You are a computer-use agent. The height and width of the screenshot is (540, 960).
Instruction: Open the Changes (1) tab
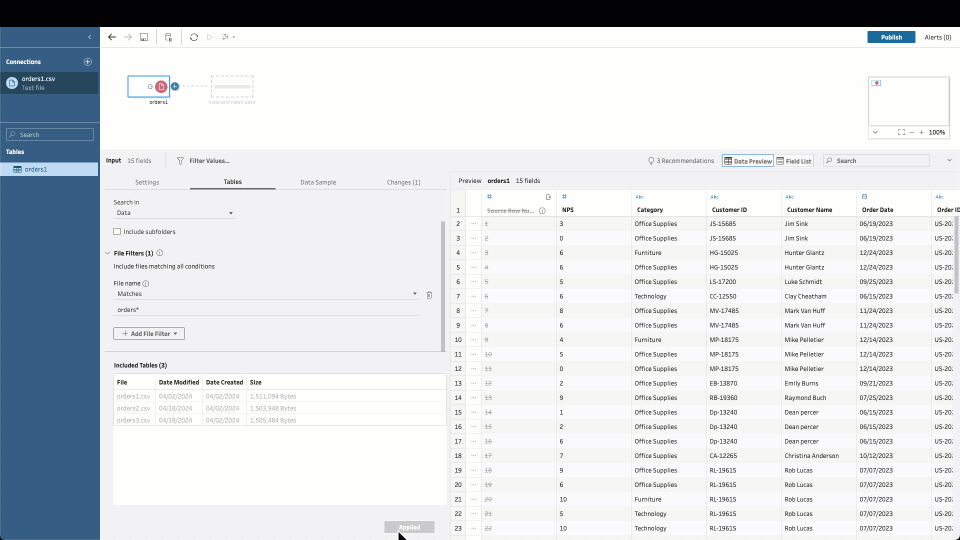point(403,182)
